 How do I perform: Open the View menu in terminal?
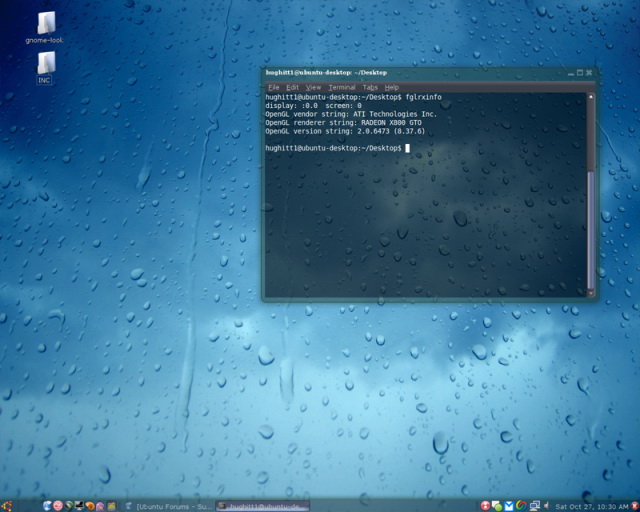pos(313,87)
